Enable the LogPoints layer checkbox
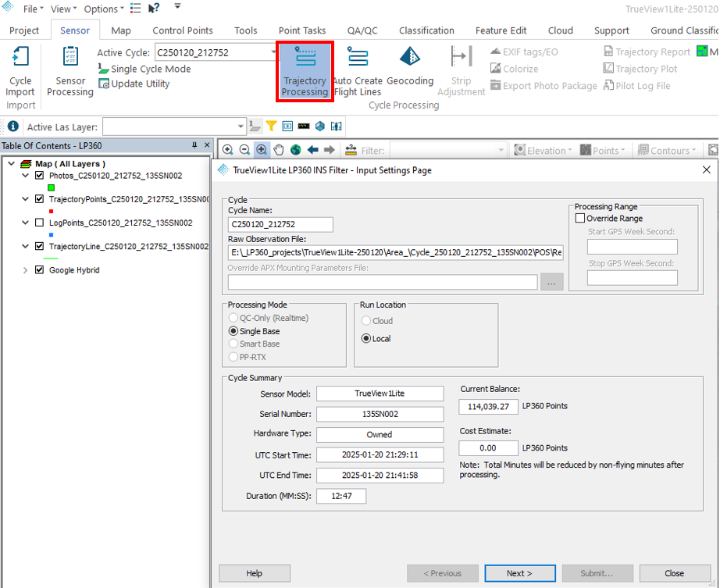720x588 pixels. tap(40, 223)
